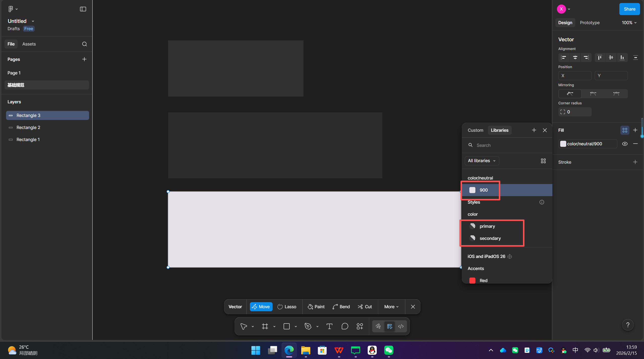The height and width of the screenshot is (359, 644).
Task: Switch to the Prototype tab
Action: tap(589, 23)
